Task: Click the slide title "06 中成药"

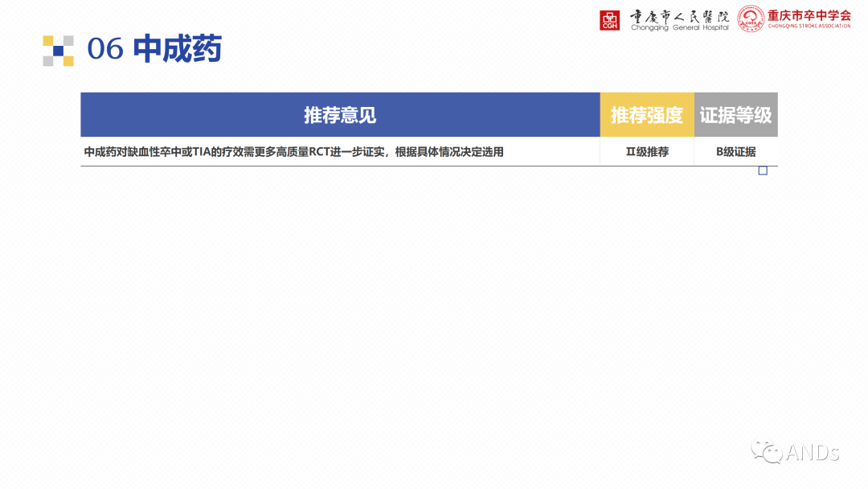Action: tap(154, 49)
